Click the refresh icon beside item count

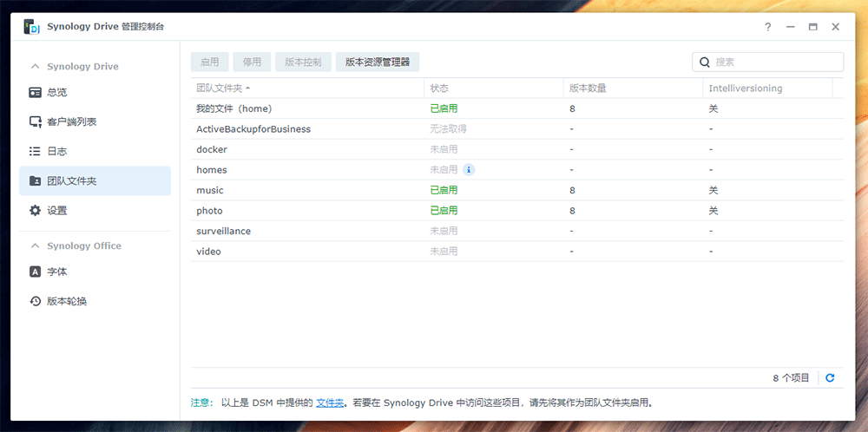point(830,378)
